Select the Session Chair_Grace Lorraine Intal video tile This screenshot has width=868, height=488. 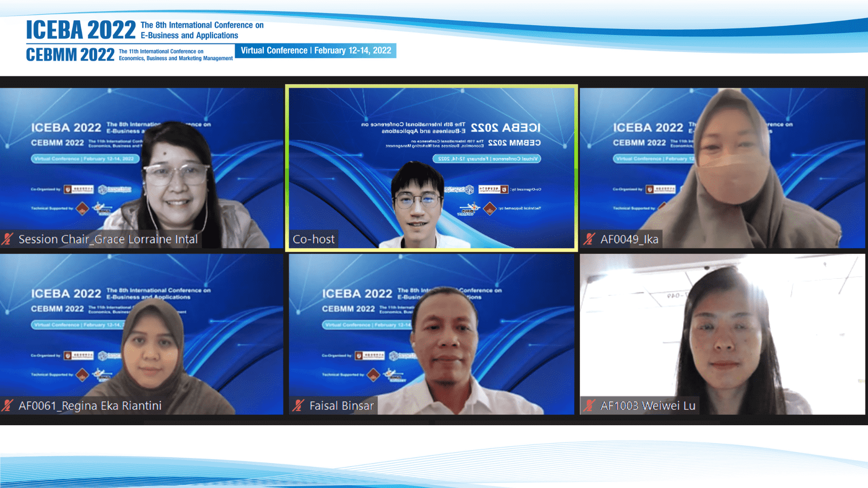142,168
